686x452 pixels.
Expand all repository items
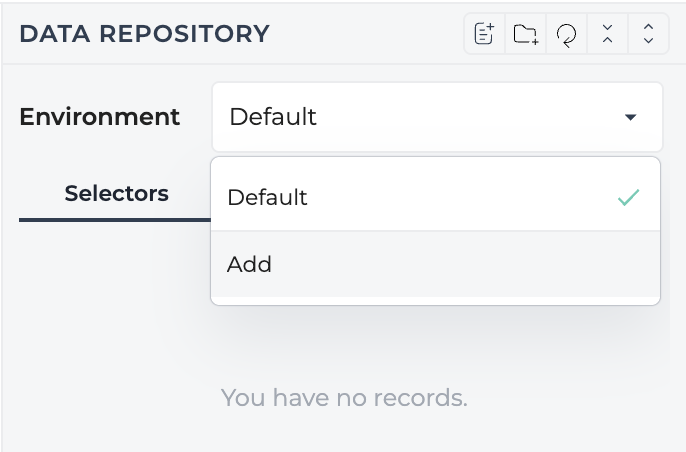point(648,34)
